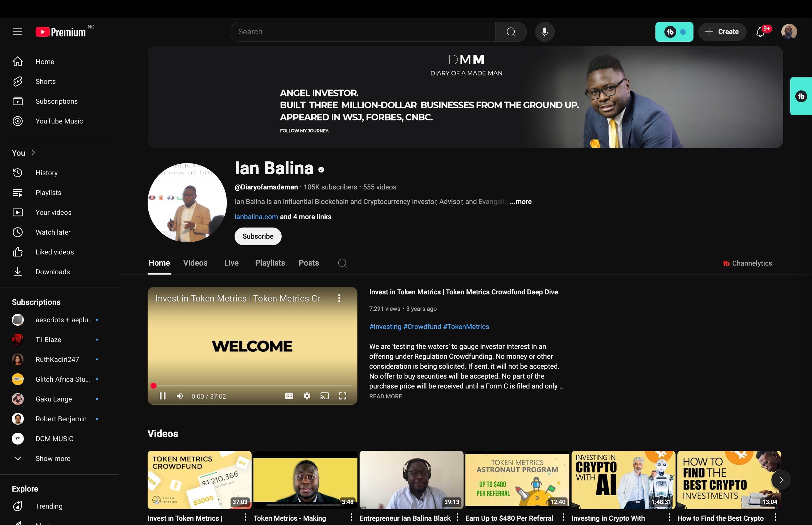Open the TubeBuddy side tab on right edge
This screenshot has width=812, height=525.
click(x=801, y=97)
